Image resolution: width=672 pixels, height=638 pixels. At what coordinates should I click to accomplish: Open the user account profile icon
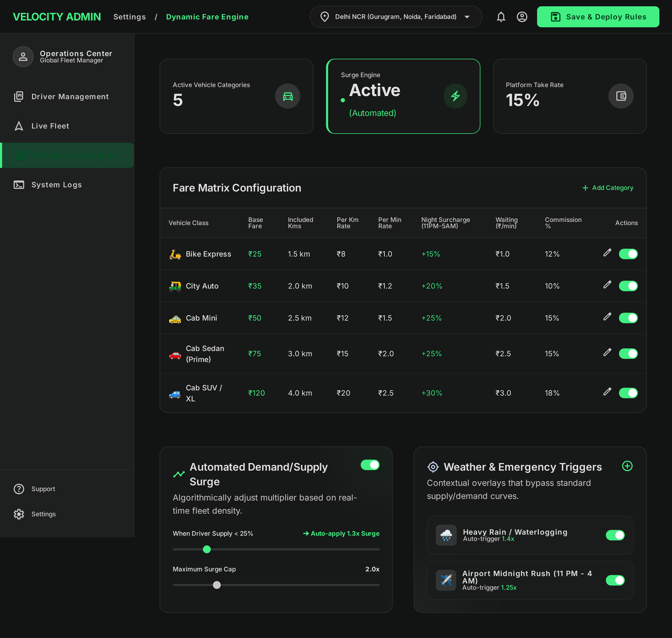coord(522,17)
